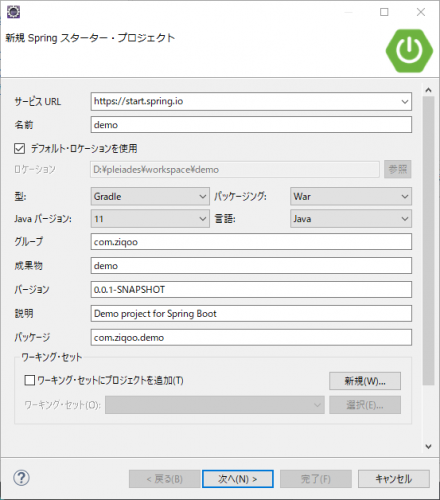The width and height of the screenshot is (440, 500).
Task: Click the キャンセル button
Action: tap(394, 479)
